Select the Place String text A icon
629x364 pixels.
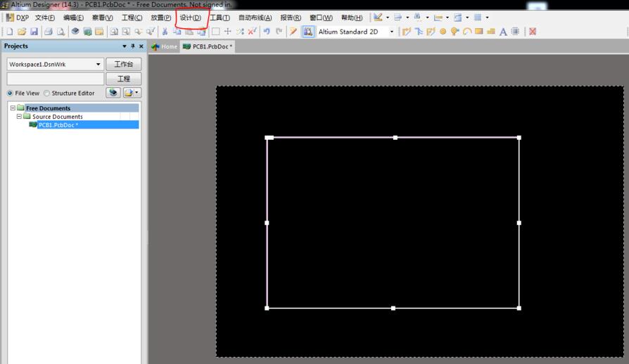(x=503, y=32)
